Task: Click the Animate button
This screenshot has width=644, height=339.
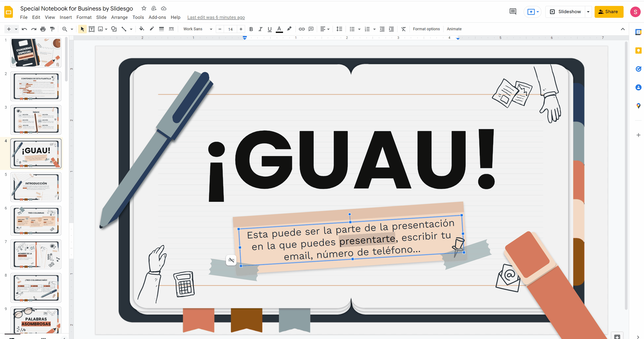Action: [454, 29]
